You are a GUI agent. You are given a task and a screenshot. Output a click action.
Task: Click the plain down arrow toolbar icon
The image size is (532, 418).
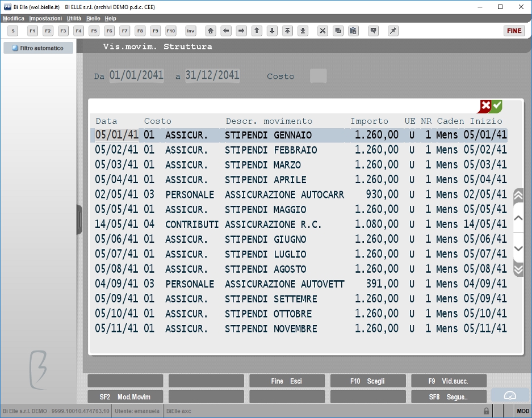point(272,31)
